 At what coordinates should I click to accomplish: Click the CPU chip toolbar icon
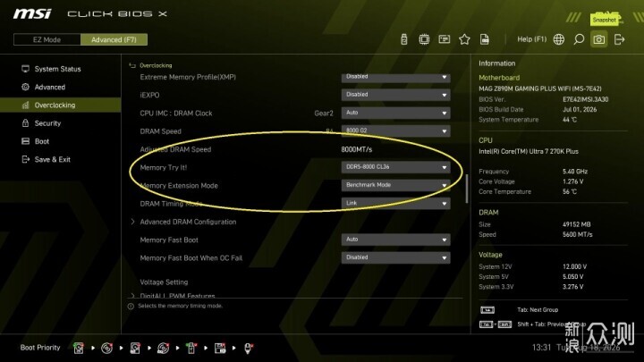tap(424, 39)
